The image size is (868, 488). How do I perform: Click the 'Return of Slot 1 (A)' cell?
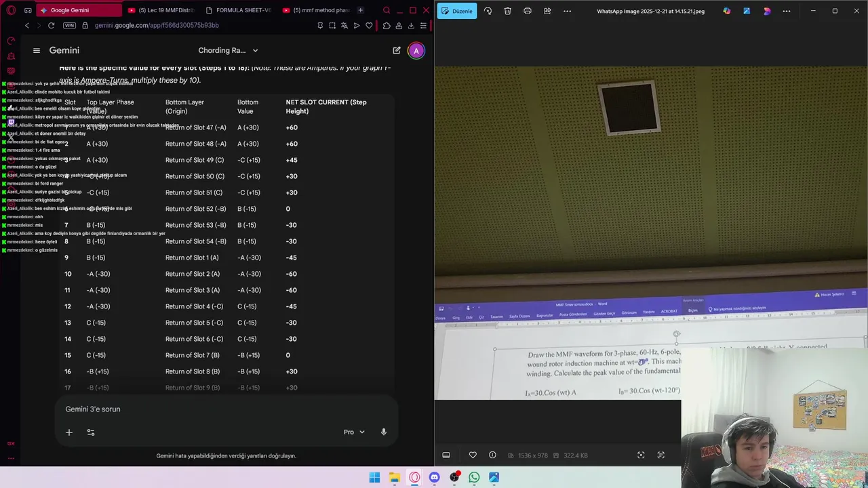(x=192, y=258)
